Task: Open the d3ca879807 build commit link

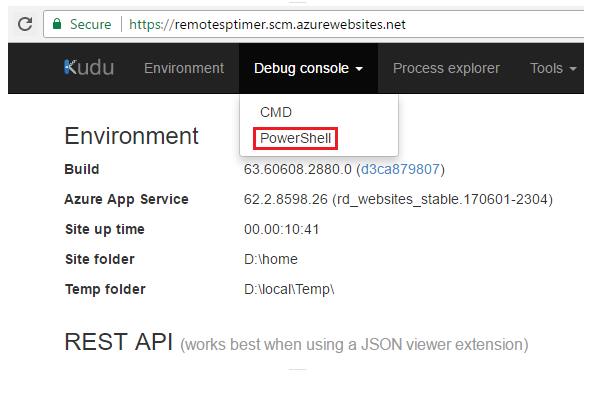Action: 400,169
